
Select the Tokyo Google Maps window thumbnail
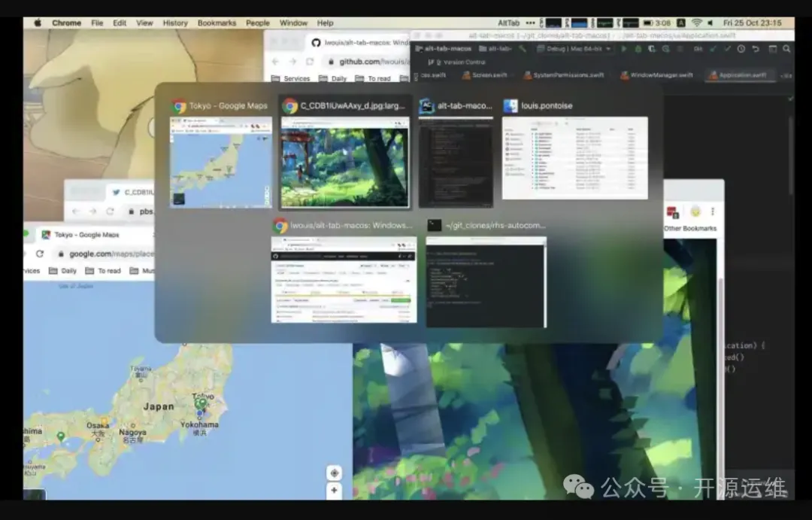click(220, 161)
